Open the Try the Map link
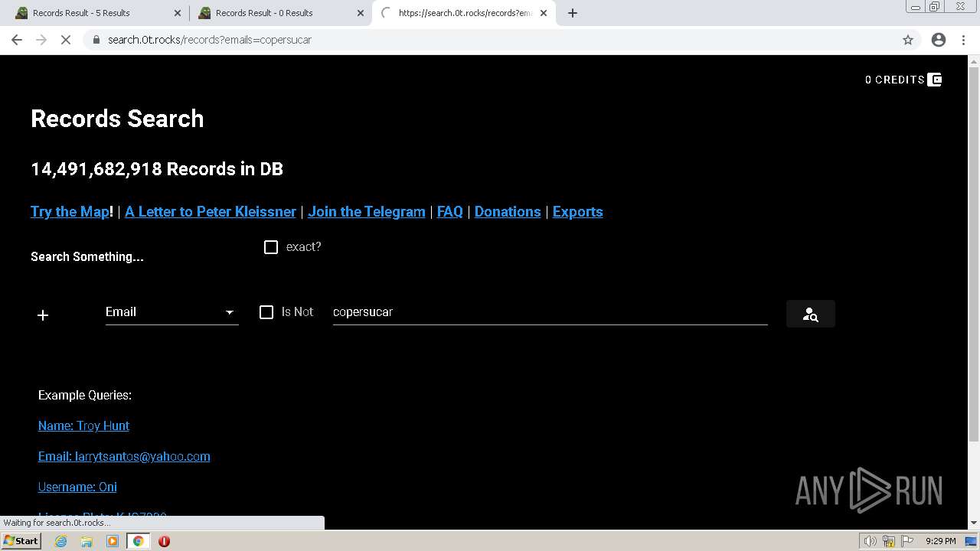This screenshot has width=980, height=551. [70, 212]
